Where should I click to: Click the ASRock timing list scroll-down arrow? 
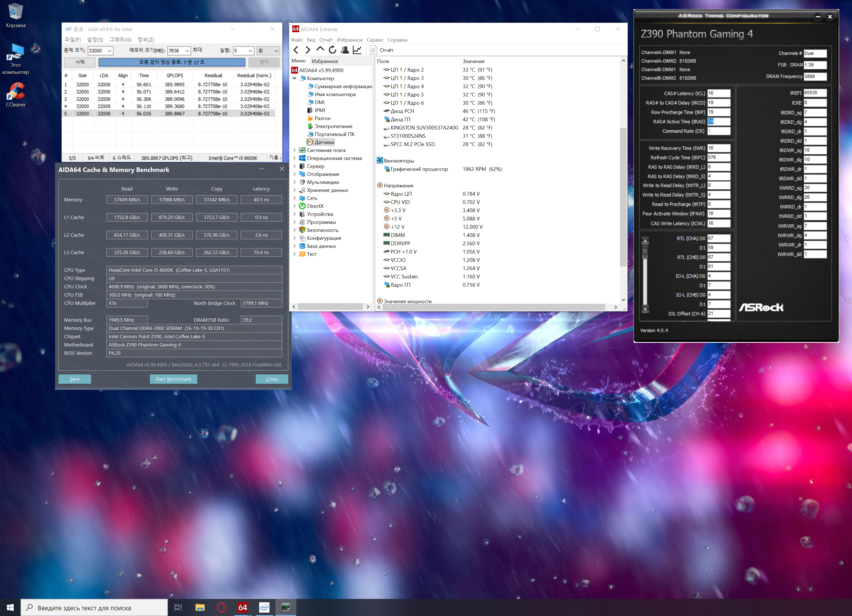click(x=645, y=309)
